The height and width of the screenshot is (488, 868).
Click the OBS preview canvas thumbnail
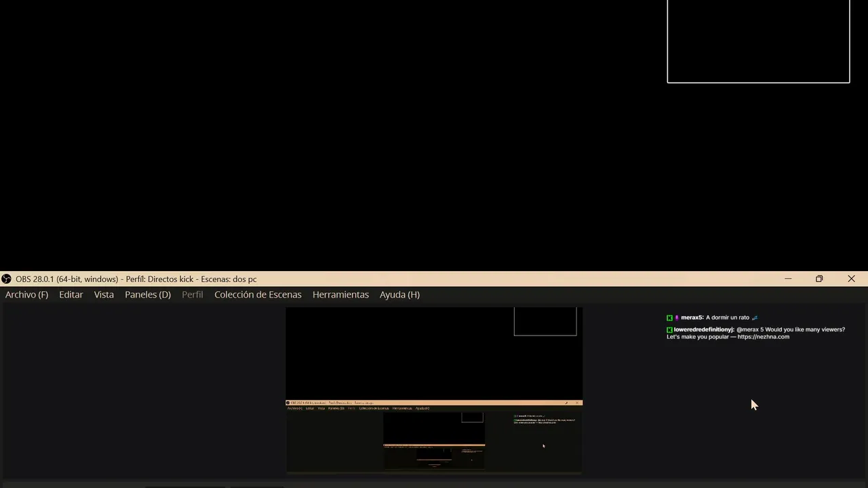(x=434, y=390)
